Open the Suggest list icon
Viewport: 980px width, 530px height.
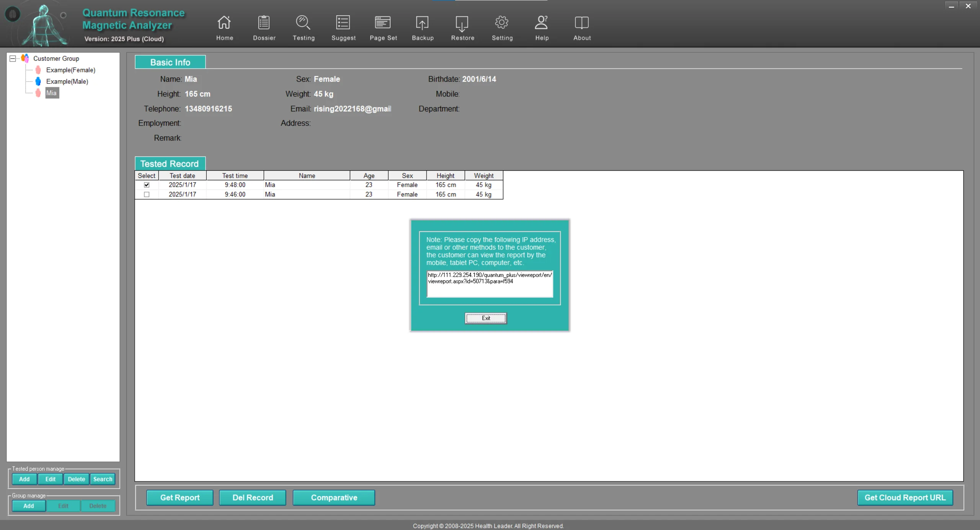(343, 23)
